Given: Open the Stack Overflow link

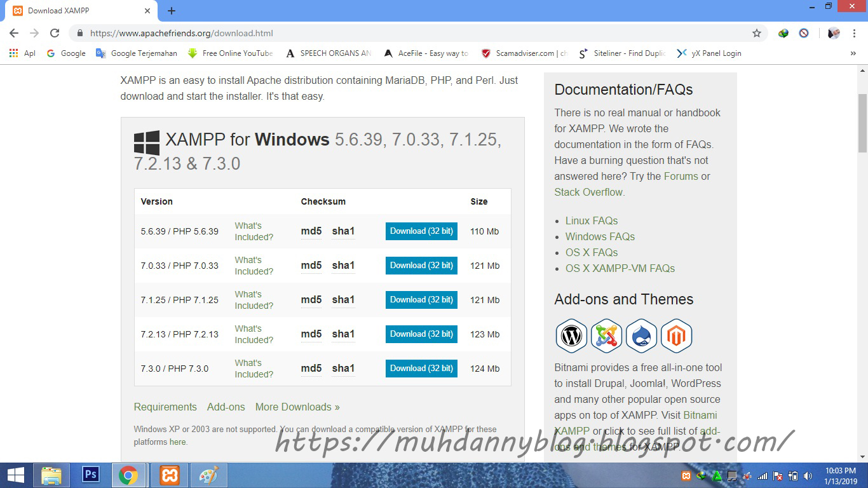Looking at the screenshot, I should 588,192.
